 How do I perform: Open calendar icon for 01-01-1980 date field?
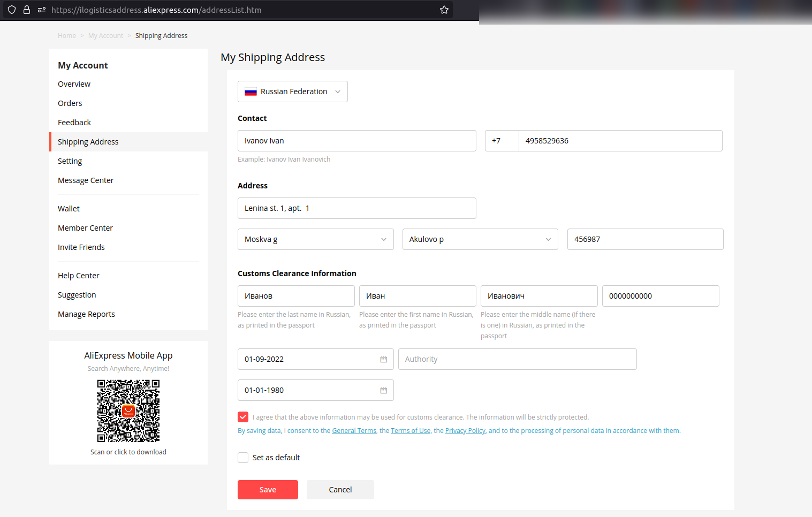tap(384, 390)
